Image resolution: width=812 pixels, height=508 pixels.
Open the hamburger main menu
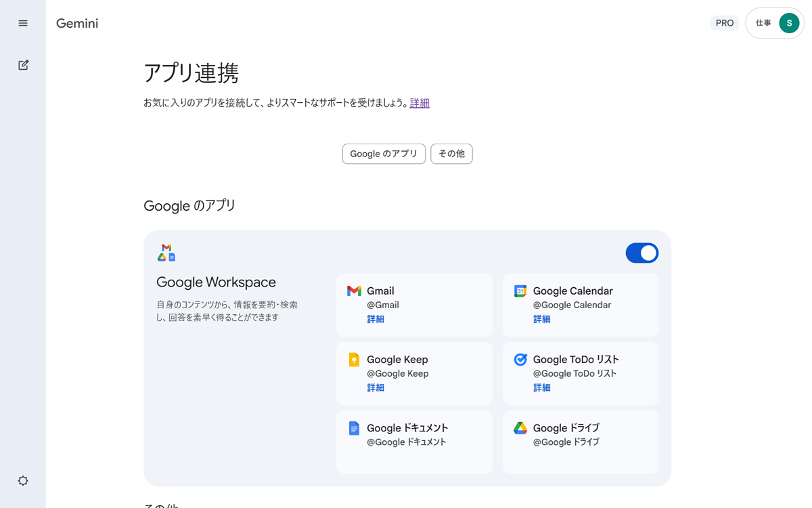click(x=23, y=23)
